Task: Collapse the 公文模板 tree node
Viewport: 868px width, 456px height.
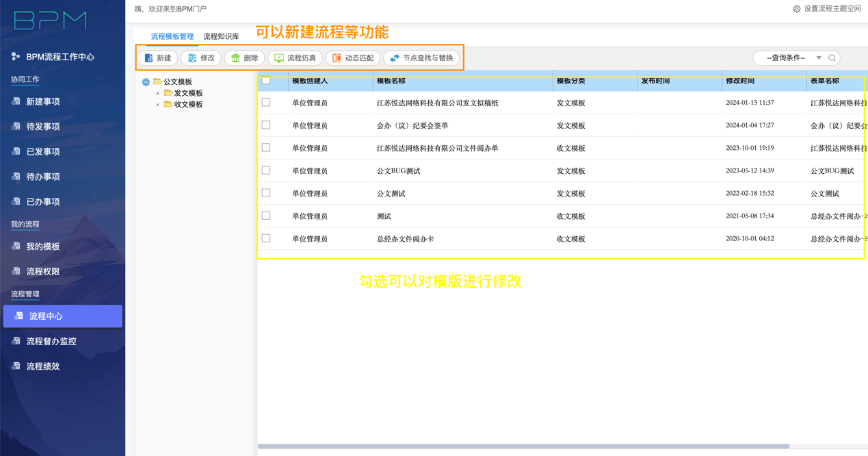Action: coord(146,82)
